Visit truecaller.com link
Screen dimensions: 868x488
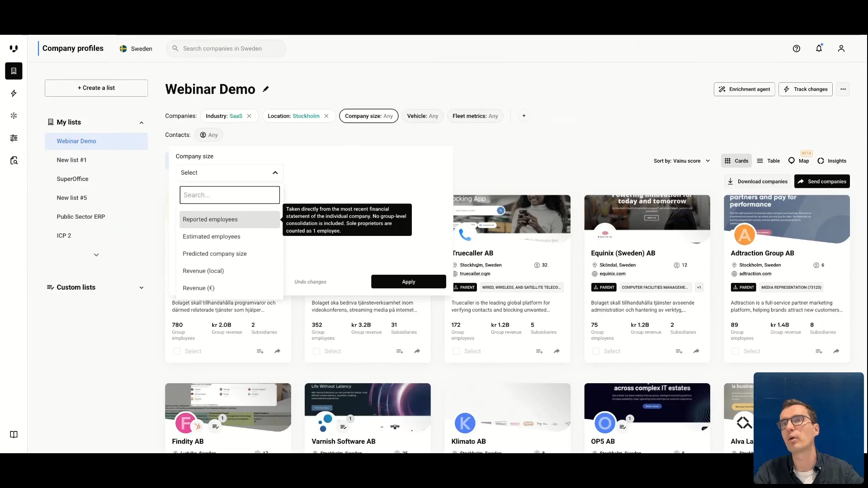pyautogui.click(x=475, y=274)
